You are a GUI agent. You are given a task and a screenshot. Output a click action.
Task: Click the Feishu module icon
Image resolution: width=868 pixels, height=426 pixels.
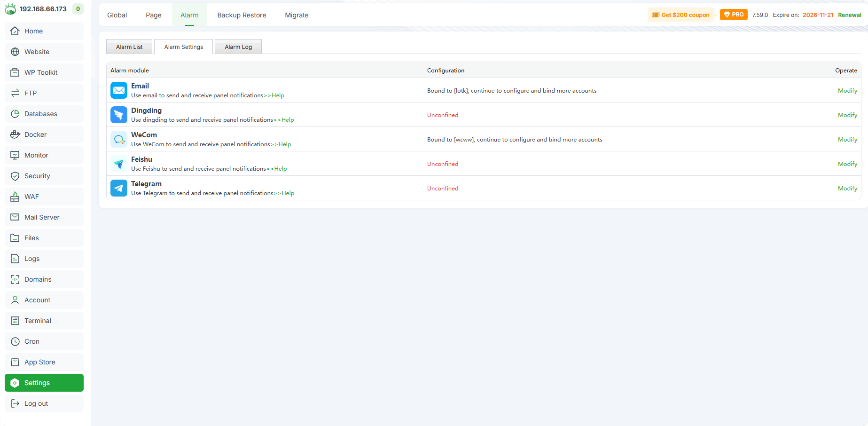pyautogui.click(x=119, y=164)
